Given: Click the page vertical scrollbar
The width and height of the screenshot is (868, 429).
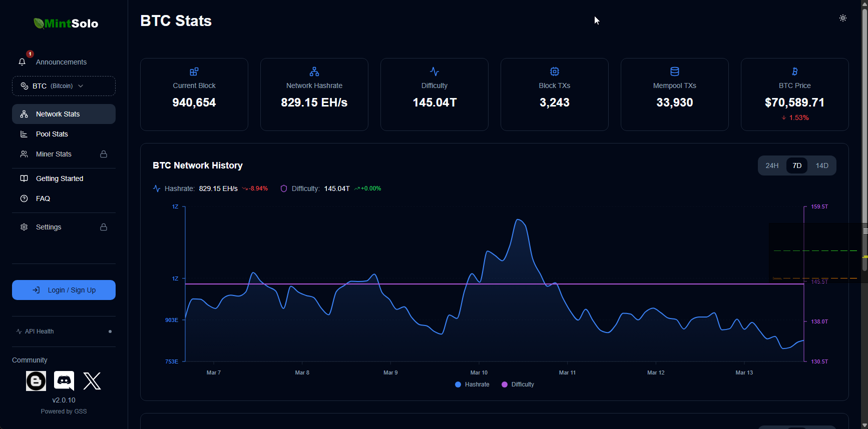Looking at the screenshot, I should [x=864, y=150].
